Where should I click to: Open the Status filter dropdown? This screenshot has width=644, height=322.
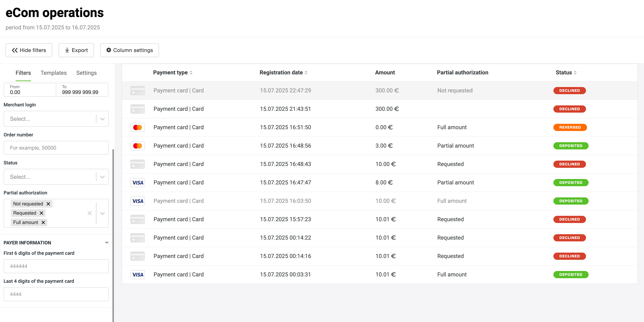coord(102,177)
